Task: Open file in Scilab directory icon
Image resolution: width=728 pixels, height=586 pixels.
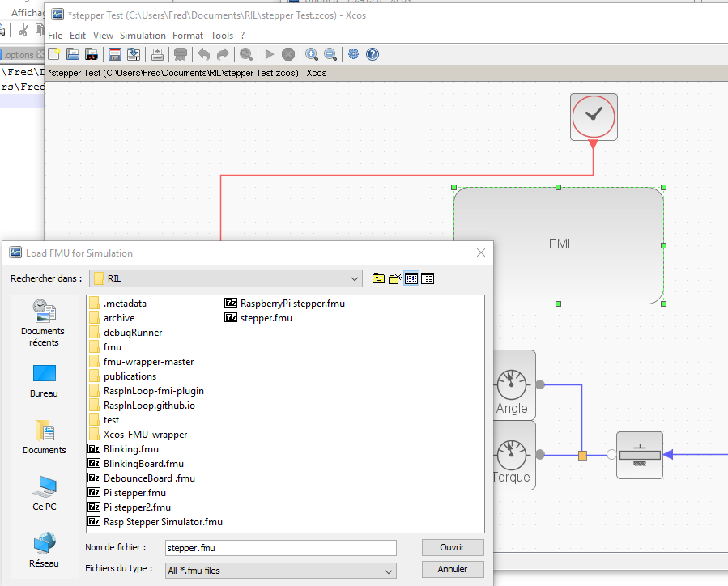Action: pyautogui.click(x=92, y=54)
